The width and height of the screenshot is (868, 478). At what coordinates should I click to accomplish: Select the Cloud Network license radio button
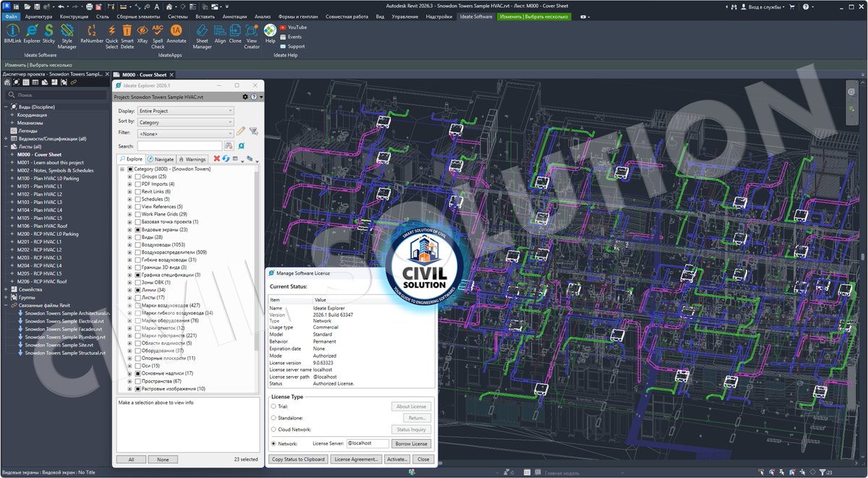[273, 429]
